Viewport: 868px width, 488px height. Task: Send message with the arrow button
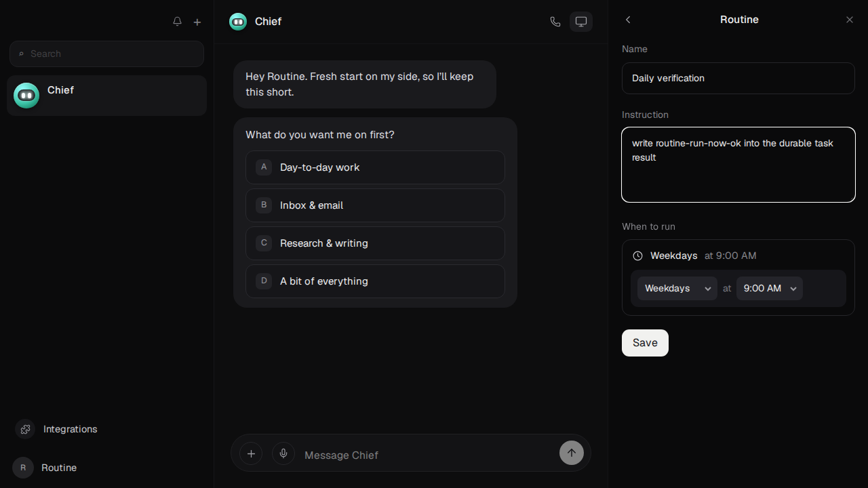pos(572,453)
